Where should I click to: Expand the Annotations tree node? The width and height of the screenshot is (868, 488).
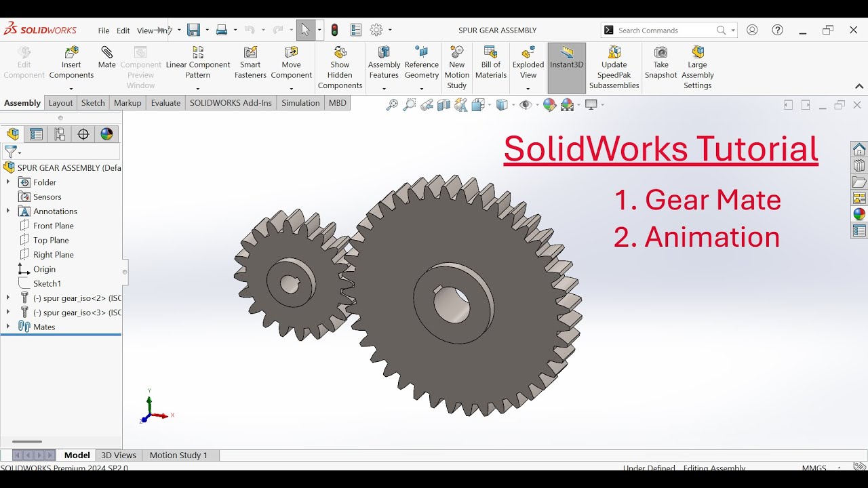tap(8, 211)
